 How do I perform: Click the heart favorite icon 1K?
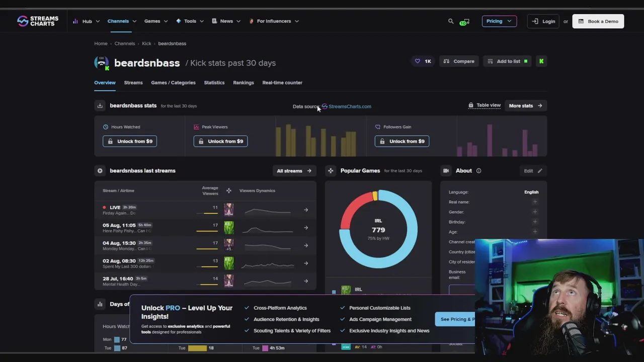(x=423, y=61)
